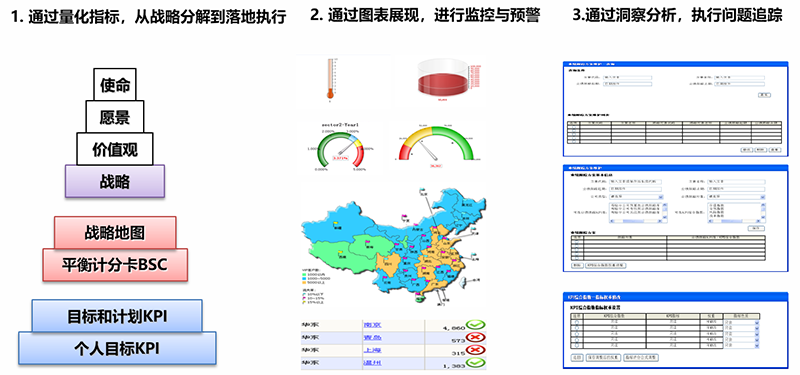Select the thermometer gauge chart

331,81
